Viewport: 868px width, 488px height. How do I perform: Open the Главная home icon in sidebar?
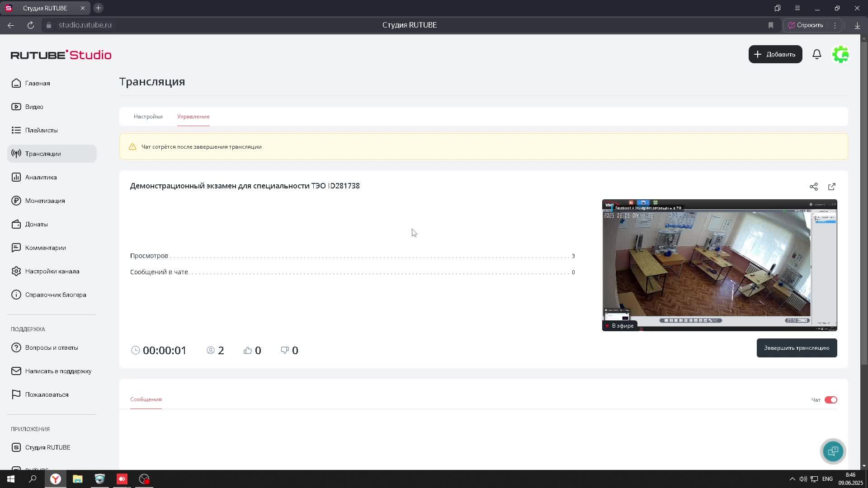(x=16, y=83)
